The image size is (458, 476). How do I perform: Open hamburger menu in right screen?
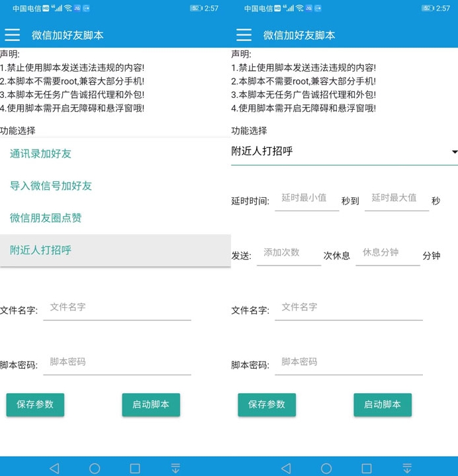(244, 35)
